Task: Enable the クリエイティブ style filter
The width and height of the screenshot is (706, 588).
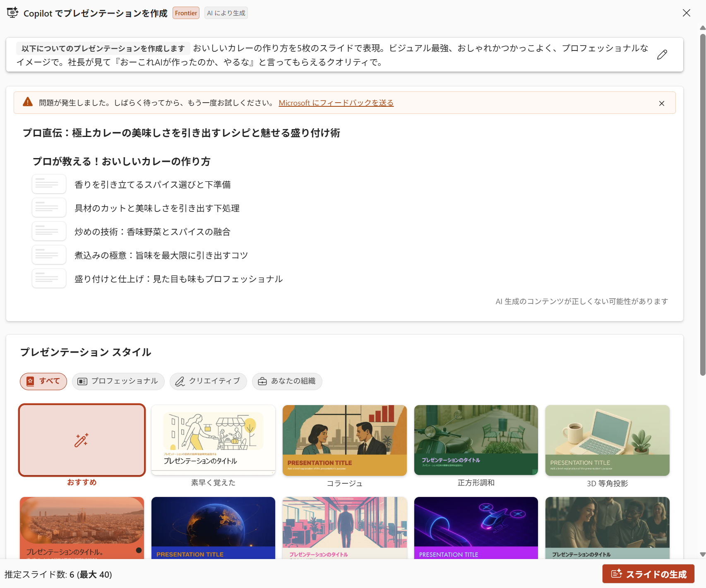Action: pyautogui.click(x=208, y=381)
